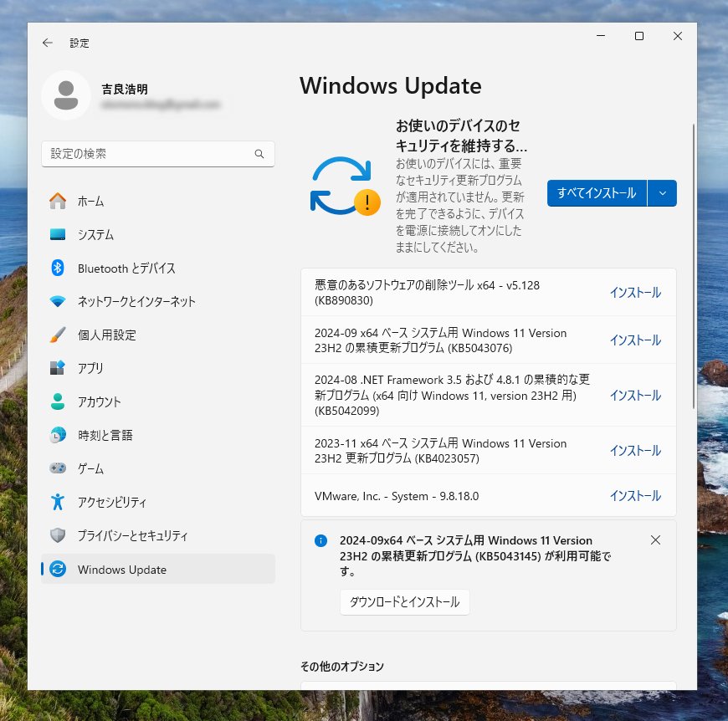Install the KB890830 malicious software removal tool
The height and width of the screenshot is (721, 728).
[x=635, y=293]
